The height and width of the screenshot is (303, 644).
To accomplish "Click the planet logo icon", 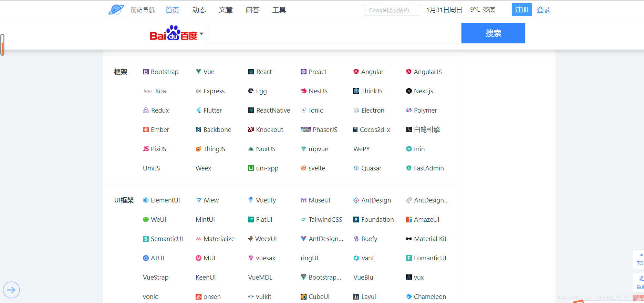I will pyautogui.click(x=116, y=10).
